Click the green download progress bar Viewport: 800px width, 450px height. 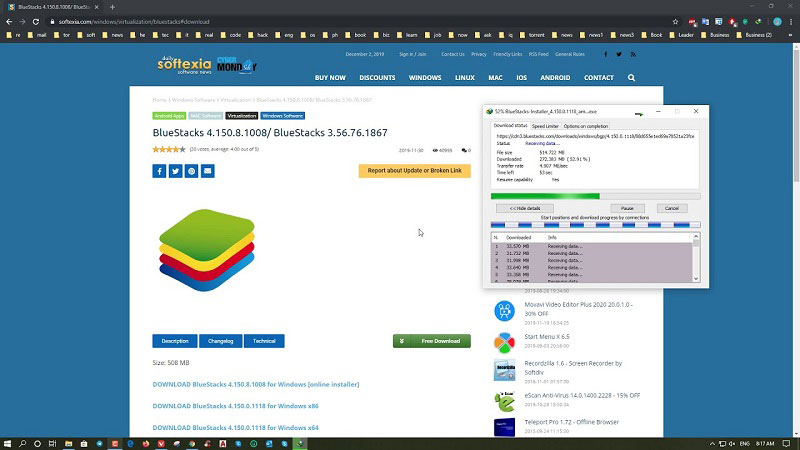point(595,196)
